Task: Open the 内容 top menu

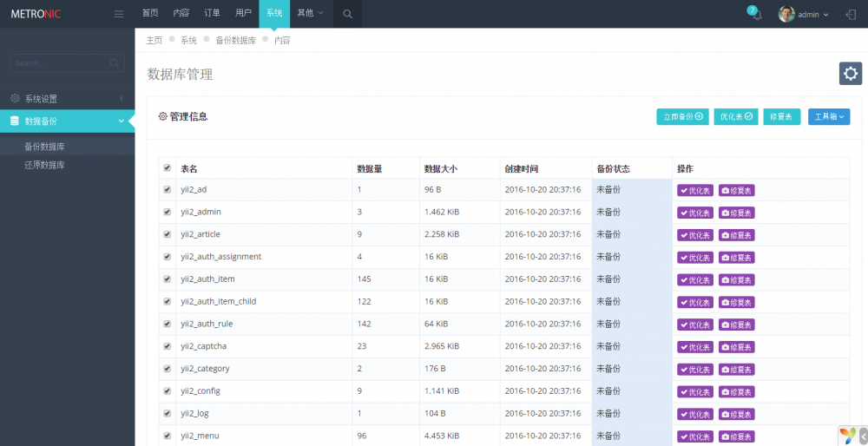Action: click(181, 13)
